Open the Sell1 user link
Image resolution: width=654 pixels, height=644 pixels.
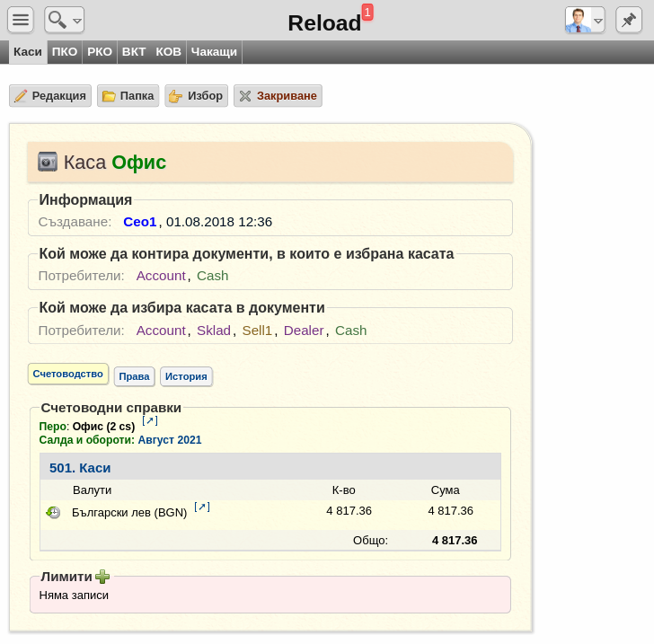(257, 331)
